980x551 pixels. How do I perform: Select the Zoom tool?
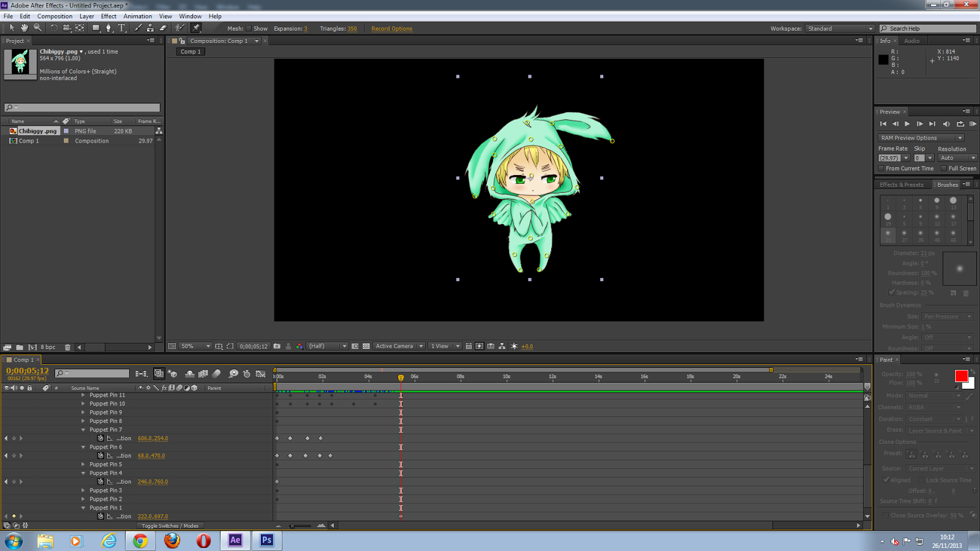point(37,28)
